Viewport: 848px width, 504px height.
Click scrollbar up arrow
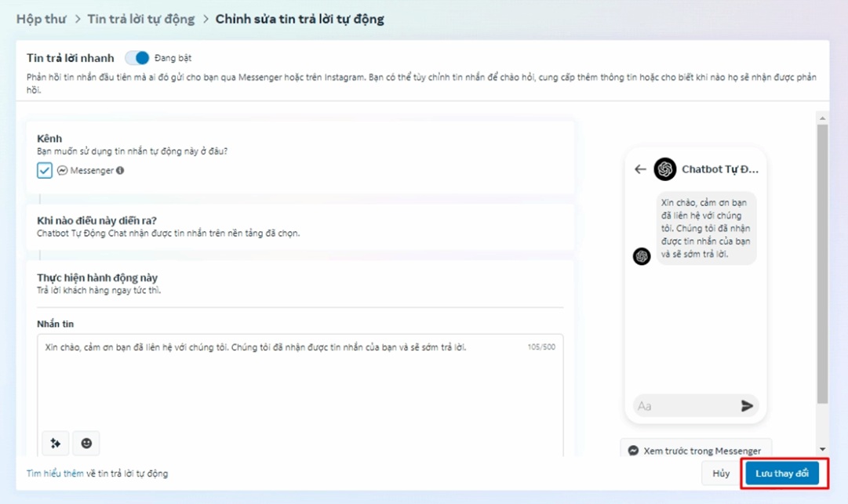coord(822,119)
